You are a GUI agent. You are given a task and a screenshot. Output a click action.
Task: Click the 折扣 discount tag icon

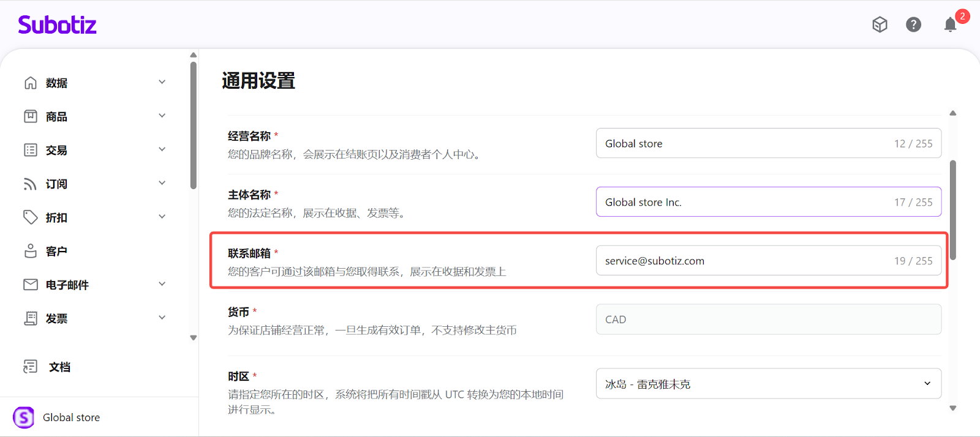[31, 217]
